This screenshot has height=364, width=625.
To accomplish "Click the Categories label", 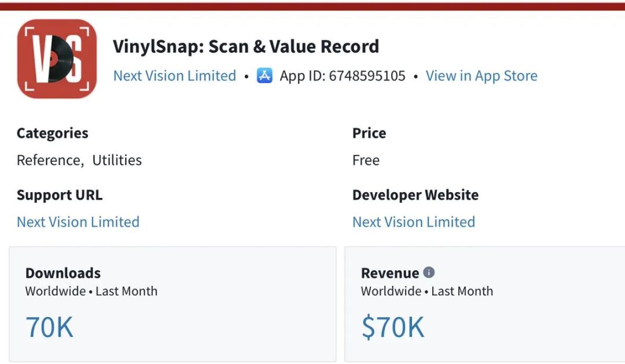I will pos(53,133).
